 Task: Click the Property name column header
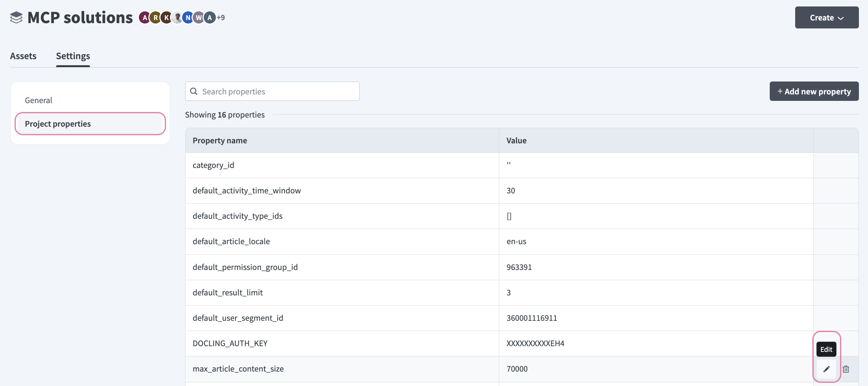click(220, 141)
